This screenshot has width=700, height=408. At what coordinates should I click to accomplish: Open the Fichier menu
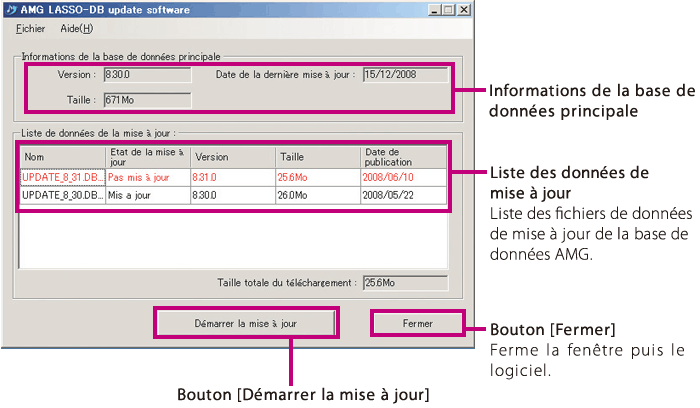pos(30,29)
